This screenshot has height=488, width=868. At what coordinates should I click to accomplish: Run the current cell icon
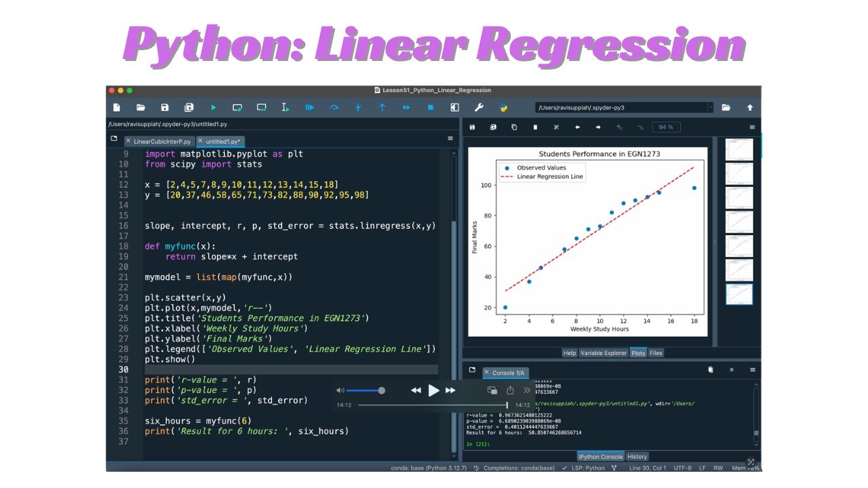tap(237, 107)
